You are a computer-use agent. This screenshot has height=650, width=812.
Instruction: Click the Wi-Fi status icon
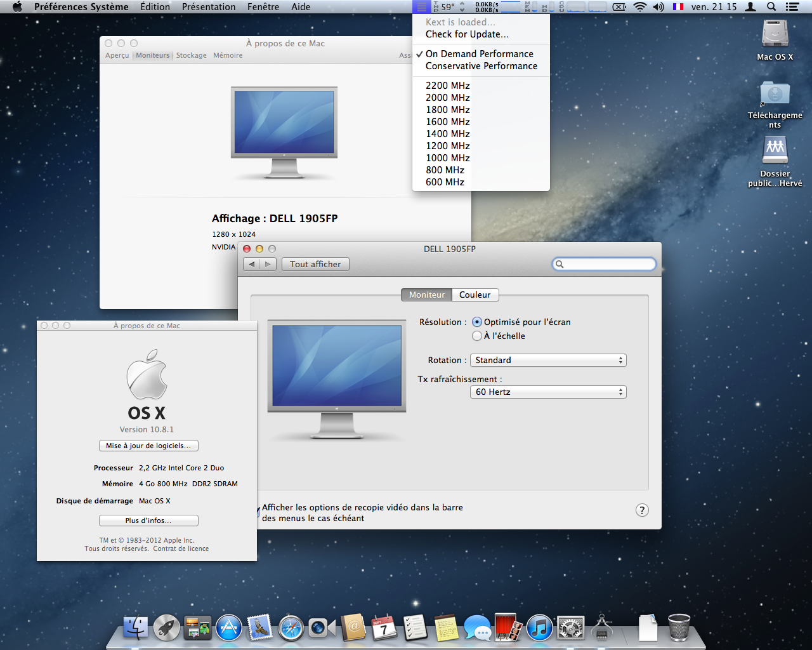pos(640,7)
